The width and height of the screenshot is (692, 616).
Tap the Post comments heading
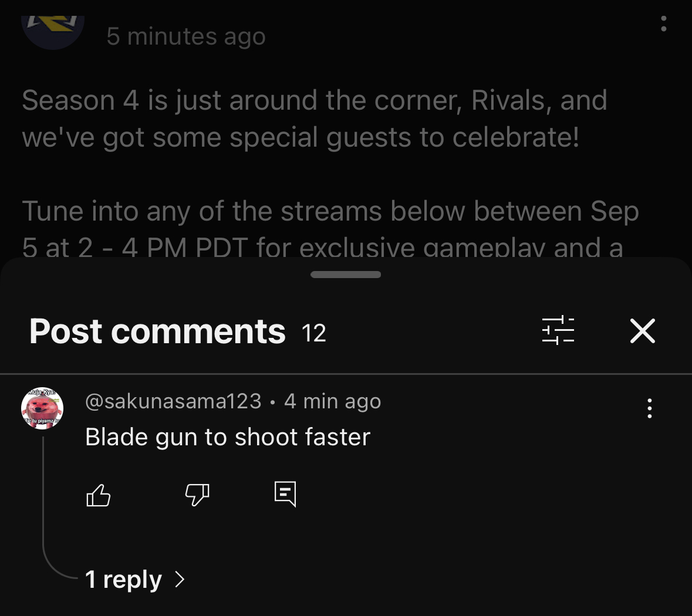click(157, 331)
